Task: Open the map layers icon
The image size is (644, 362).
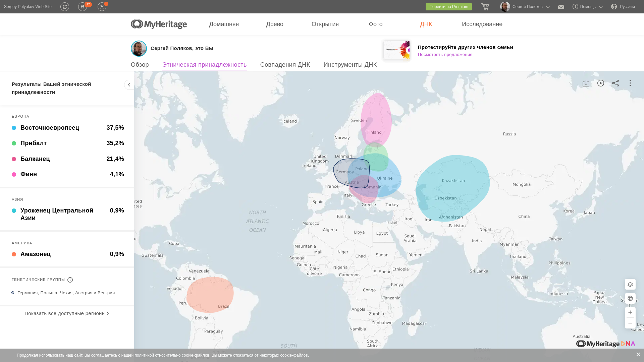Action: (x=630, y=284)
